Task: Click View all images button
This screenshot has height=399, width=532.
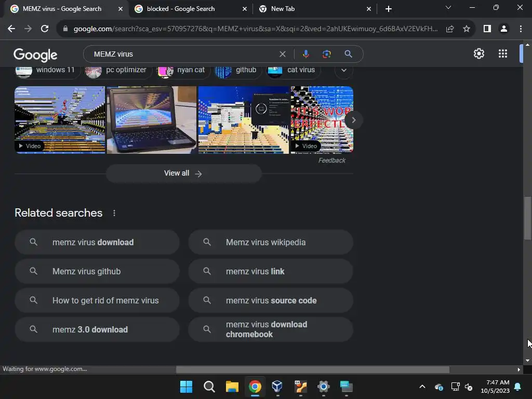Action: pos(183,174)
